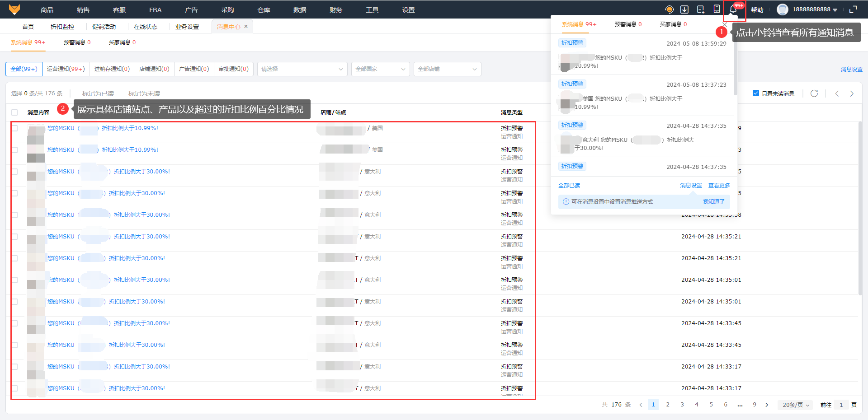Go to page 2 in pagination

click(x=668, y=405)
